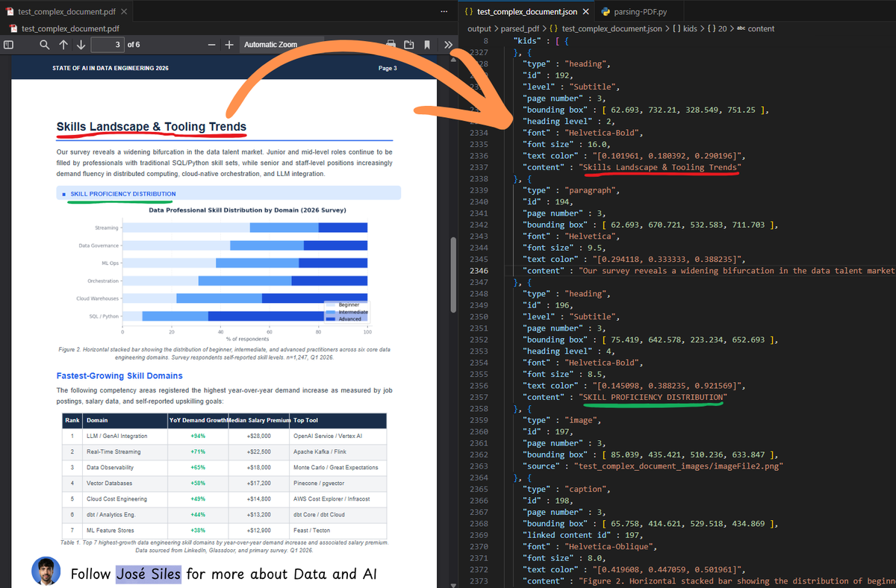Image resolution: width=896 pixels, height=588 pixels.
Task: Click the sticky "kids" line at top of editor
Action: tap(541, 40)
